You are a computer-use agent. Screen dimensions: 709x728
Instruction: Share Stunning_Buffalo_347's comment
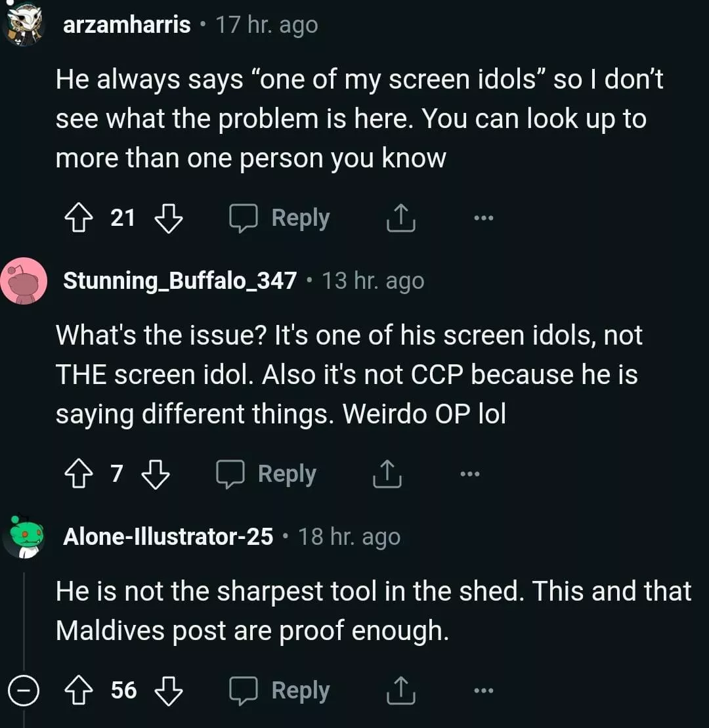click(x=387, y=474)
